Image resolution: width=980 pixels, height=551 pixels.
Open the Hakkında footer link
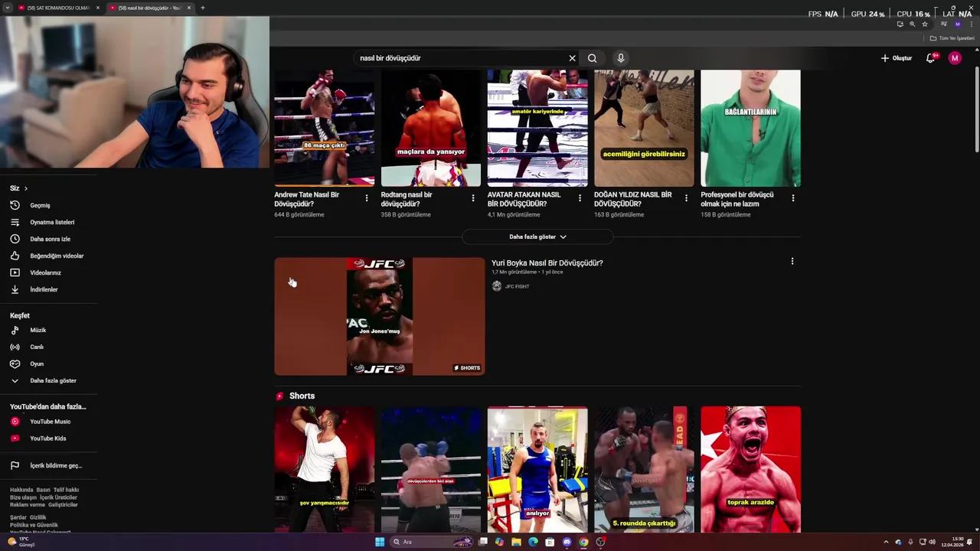[21, 490]
